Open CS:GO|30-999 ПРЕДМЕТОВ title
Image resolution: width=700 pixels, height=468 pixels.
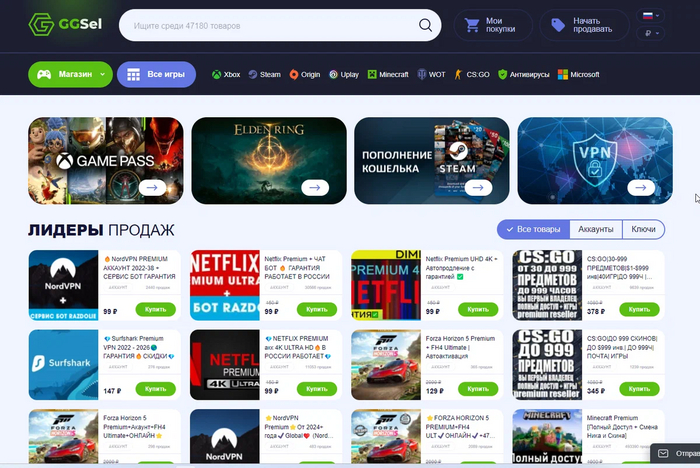[x=621, y=268]
